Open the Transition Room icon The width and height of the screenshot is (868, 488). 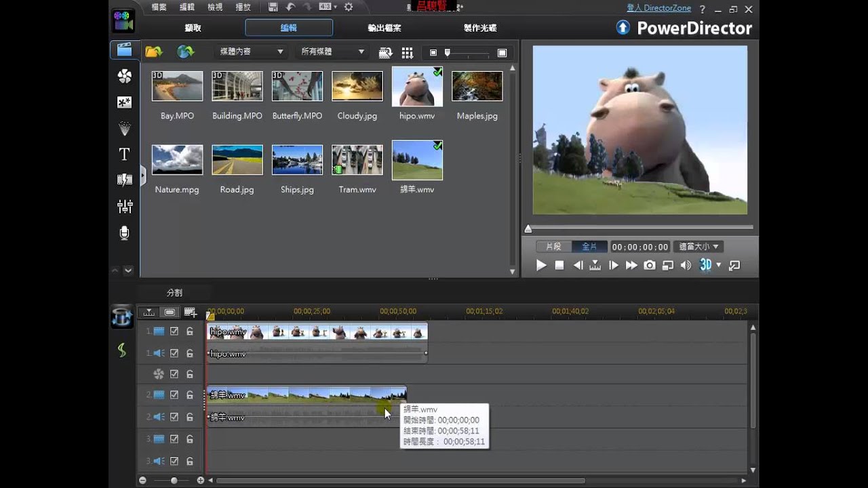click(x=124, y=180)
